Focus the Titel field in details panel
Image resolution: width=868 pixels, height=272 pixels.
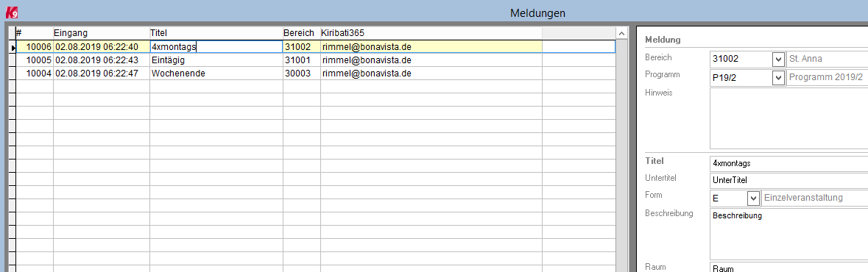788,164
